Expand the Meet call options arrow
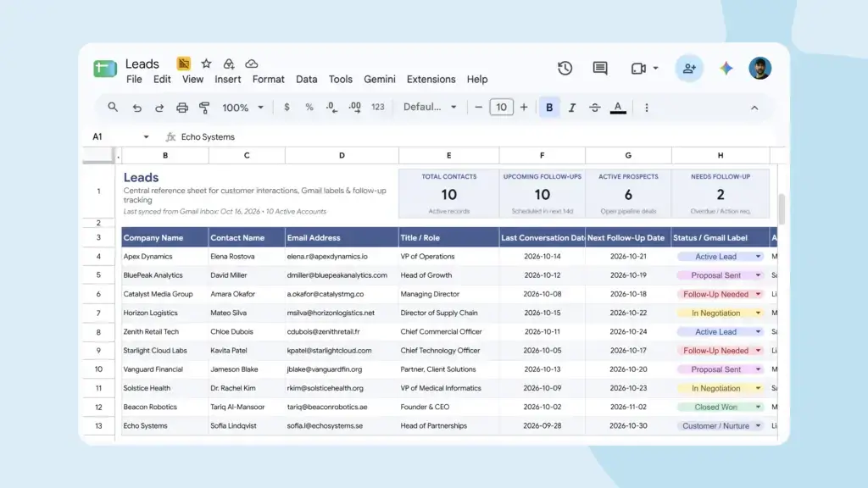The image size is (868, 488). [655, 68]
